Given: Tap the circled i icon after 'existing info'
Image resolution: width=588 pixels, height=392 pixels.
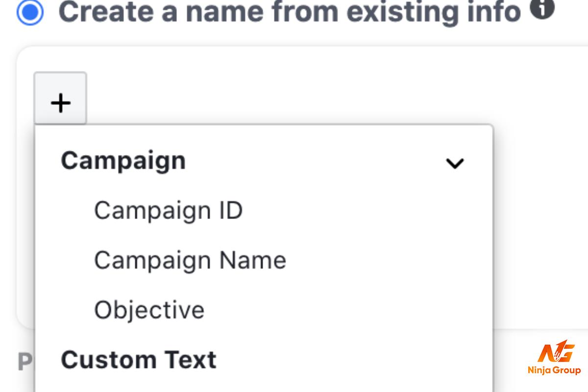Looking at the screenshot, I should [542, 8].
